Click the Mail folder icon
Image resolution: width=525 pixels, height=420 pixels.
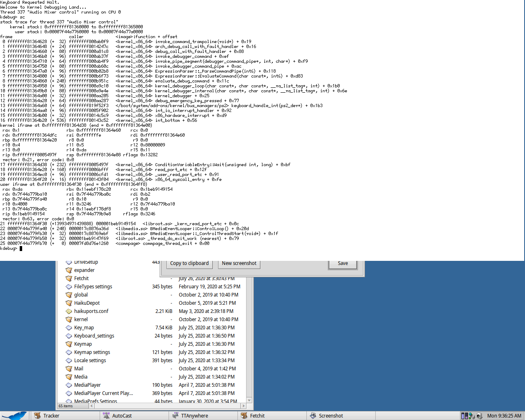69,369
